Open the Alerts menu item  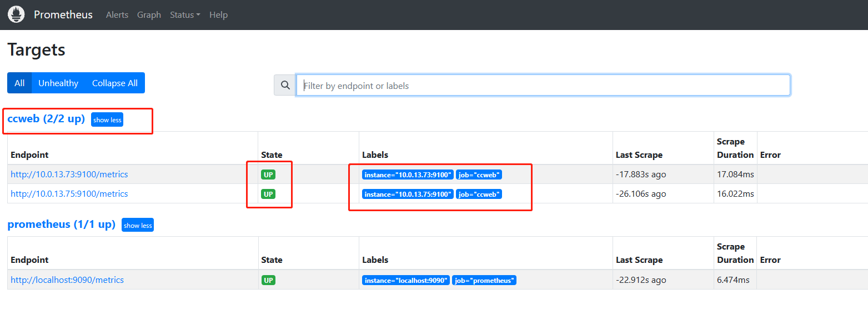click(x=117, y=15)
